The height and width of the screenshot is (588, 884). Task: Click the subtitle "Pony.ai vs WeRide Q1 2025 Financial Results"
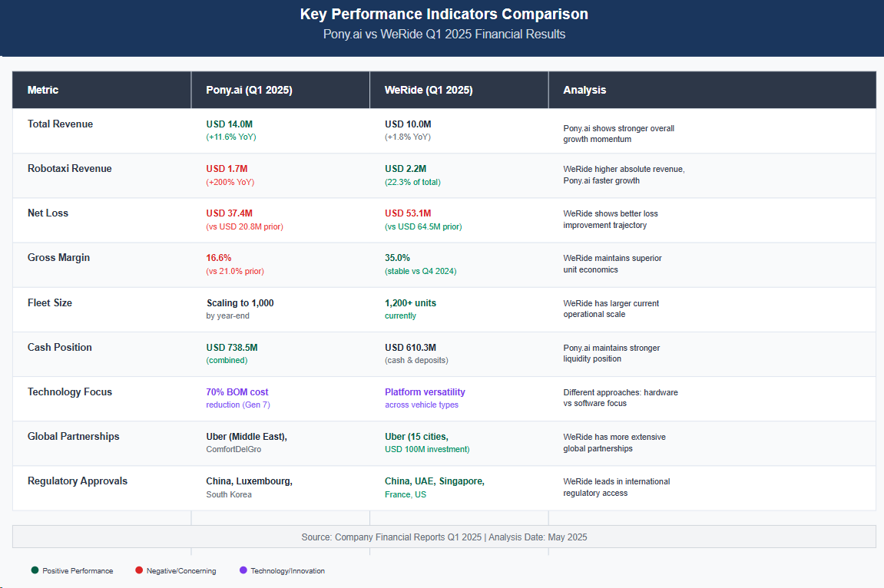click(444, 34)
